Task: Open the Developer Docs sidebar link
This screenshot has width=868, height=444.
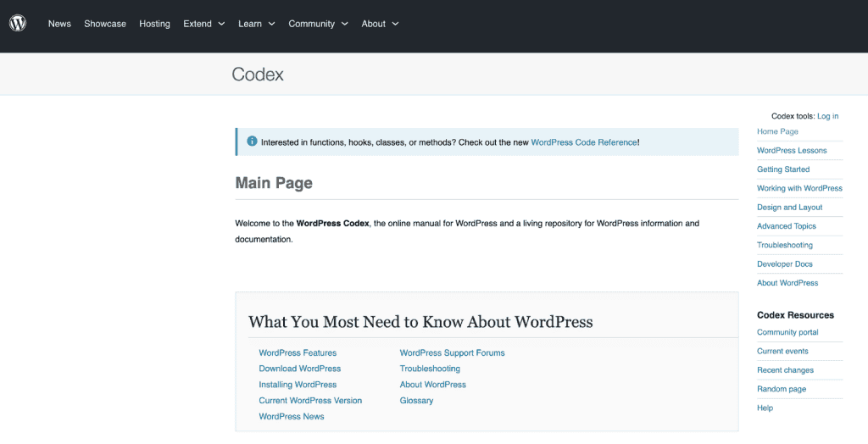Action: [785, 264]
